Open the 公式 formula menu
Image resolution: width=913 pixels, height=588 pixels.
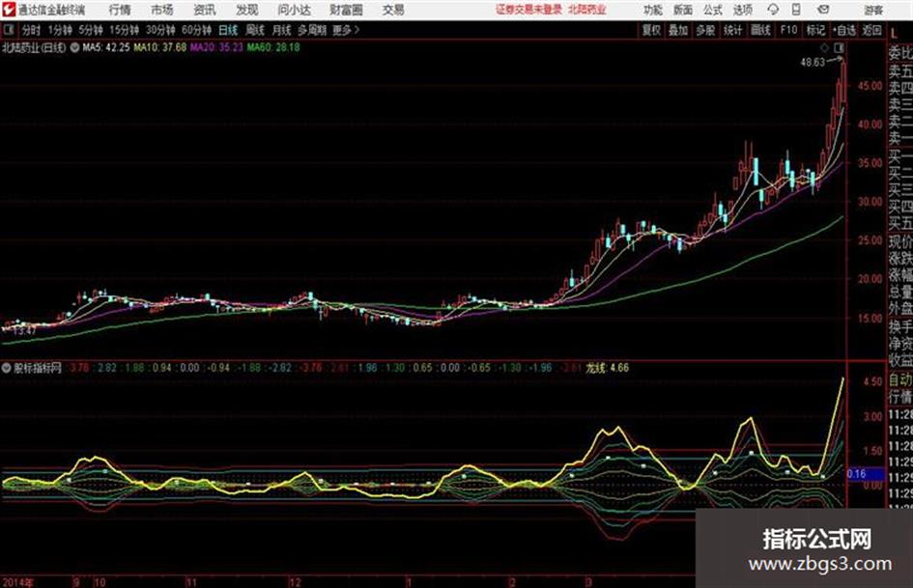[x=712, y=10]
